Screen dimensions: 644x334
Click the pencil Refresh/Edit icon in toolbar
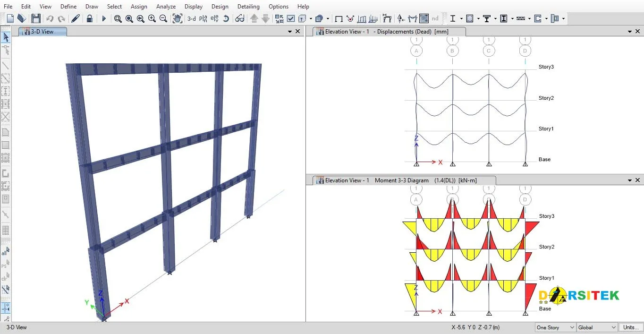tap(75, 18)
